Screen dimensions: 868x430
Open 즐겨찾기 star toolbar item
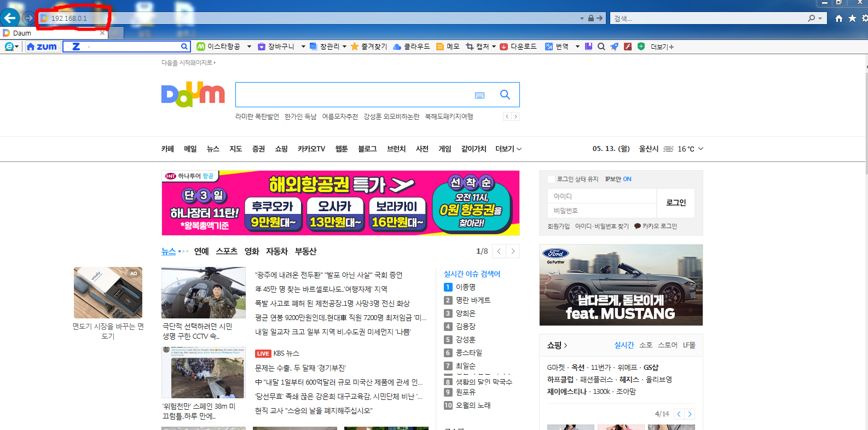pyautogui.click(x=369, y=47)
